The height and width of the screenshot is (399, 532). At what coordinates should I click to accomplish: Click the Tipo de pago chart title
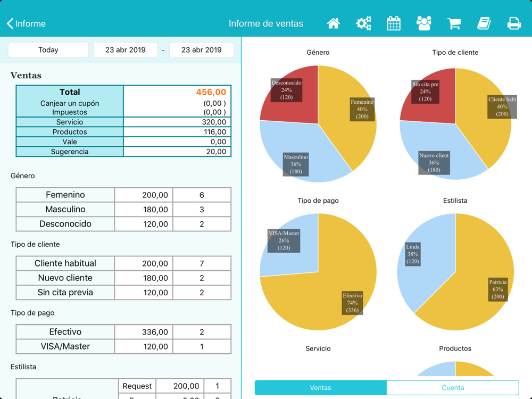[x=318, y=201]
